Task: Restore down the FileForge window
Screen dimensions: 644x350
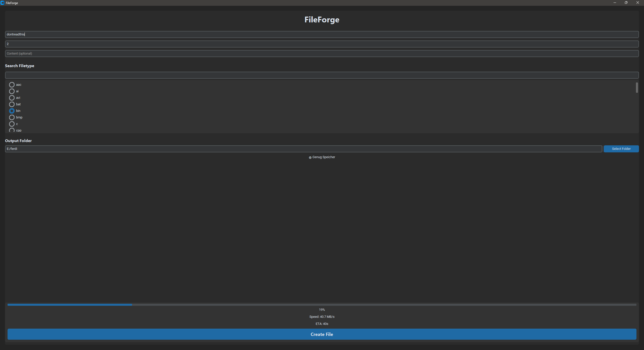Action: [626, 3]
